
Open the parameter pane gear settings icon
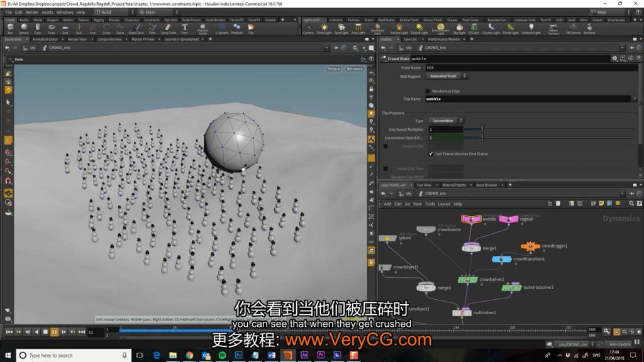[614, 58]
